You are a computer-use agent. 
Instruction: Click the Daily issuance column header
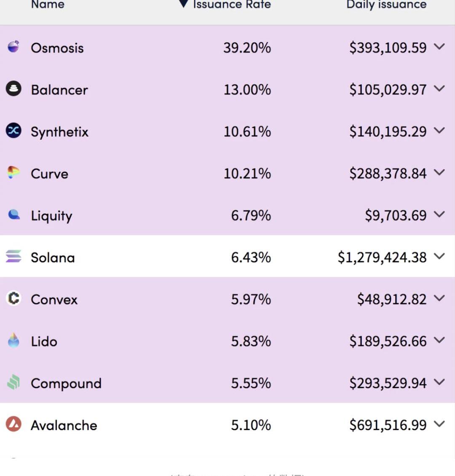point(386,5)
